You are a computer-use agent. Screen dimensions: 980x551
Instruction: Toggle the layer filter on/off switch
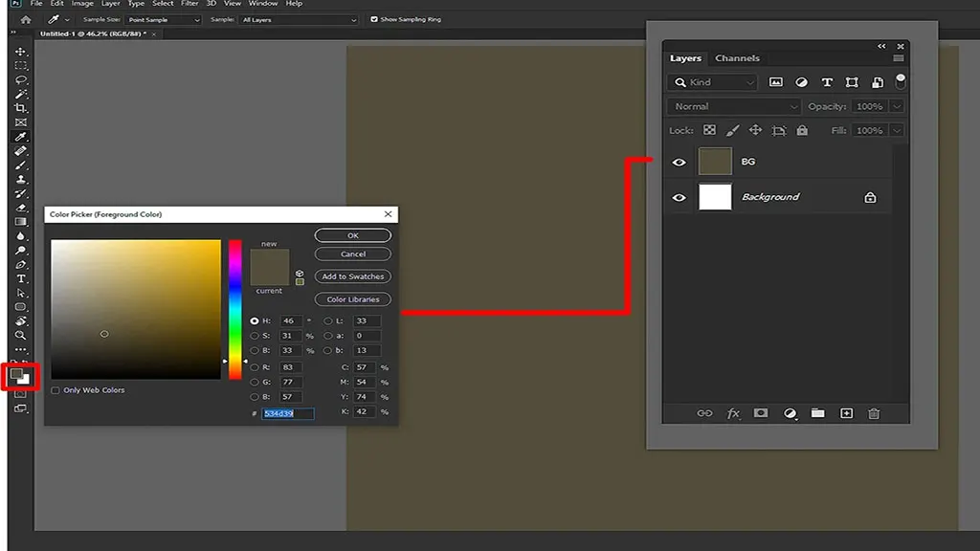900,81
